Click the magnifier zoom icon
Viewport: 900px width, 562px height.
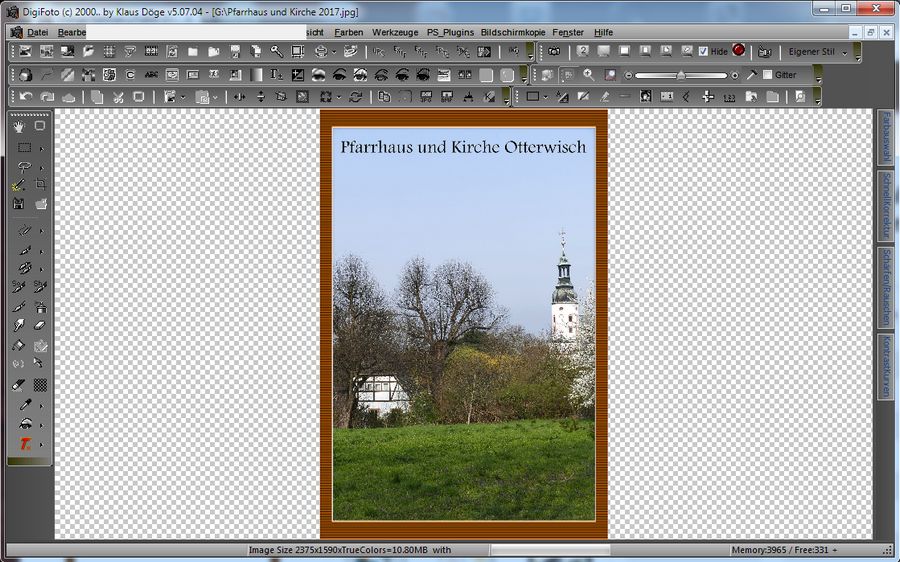[x=588, y=75]
